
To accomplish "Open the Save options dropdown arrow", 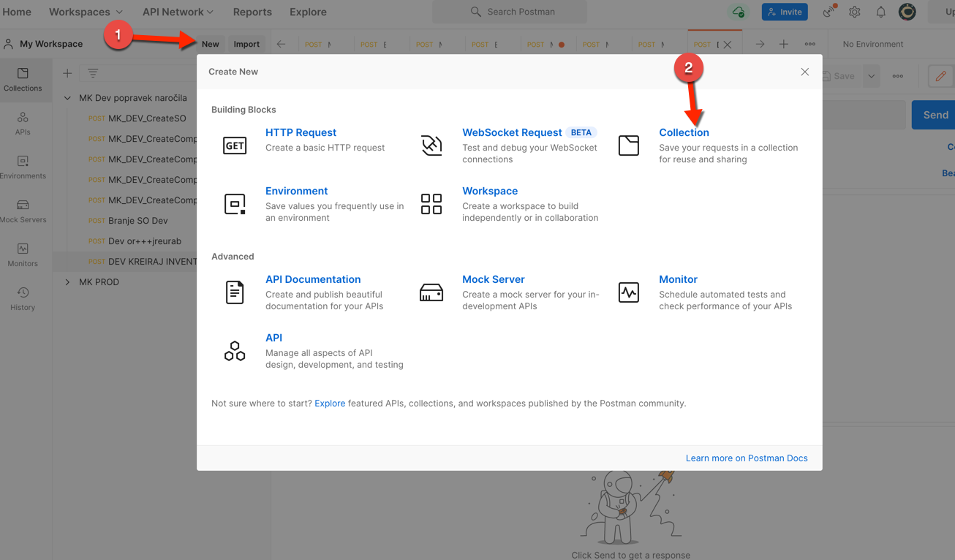I will click(872, 76).
